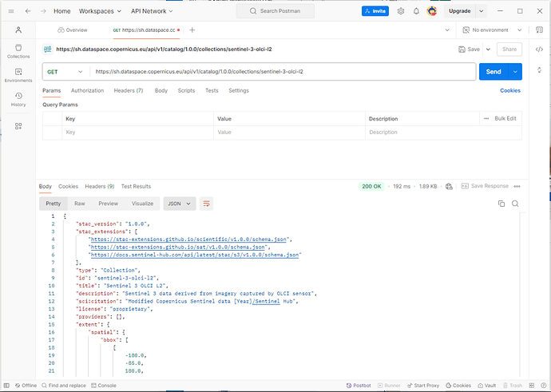Open the GET method dropdown
The image size is (551, 392).
pyautogui.click(x=65, y=72)
